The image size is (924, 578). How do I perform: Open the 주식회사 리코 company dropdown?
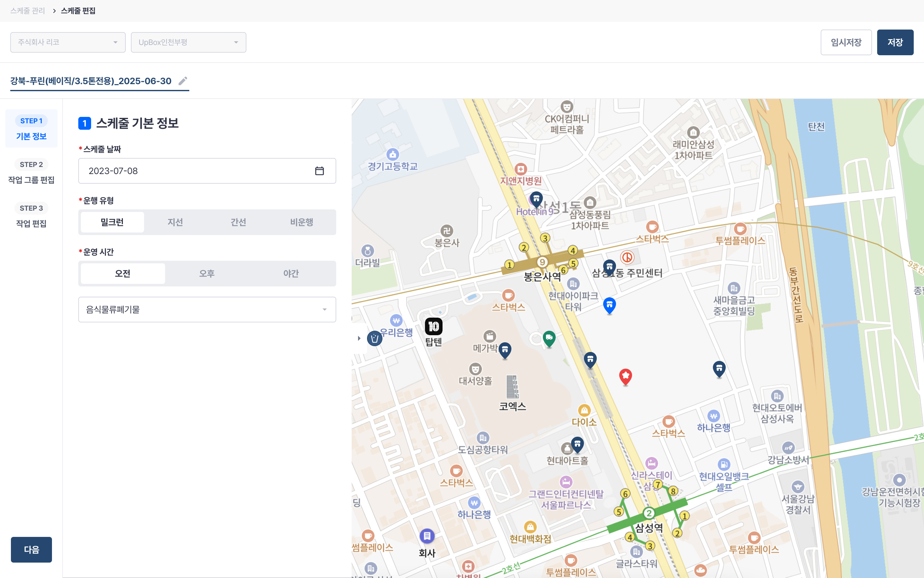pos(68,42)
